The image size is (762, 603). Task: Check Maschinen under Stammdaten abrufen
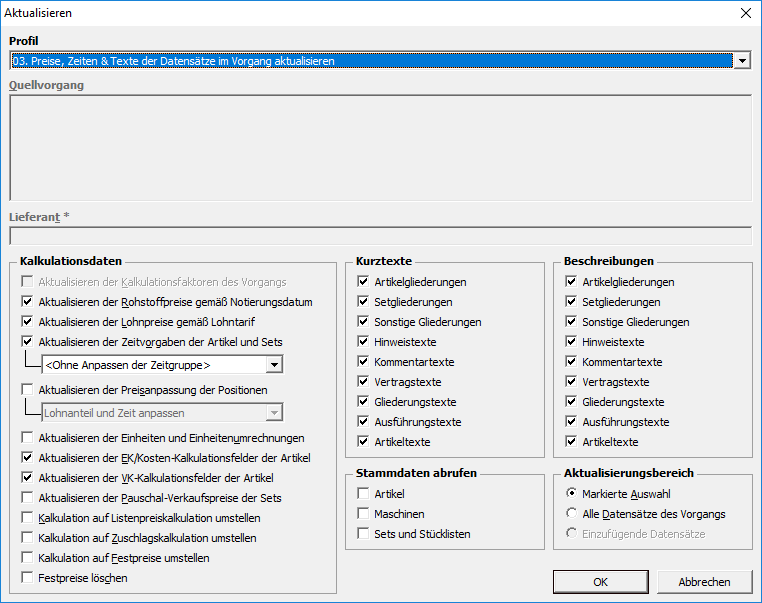coord(364,514)
